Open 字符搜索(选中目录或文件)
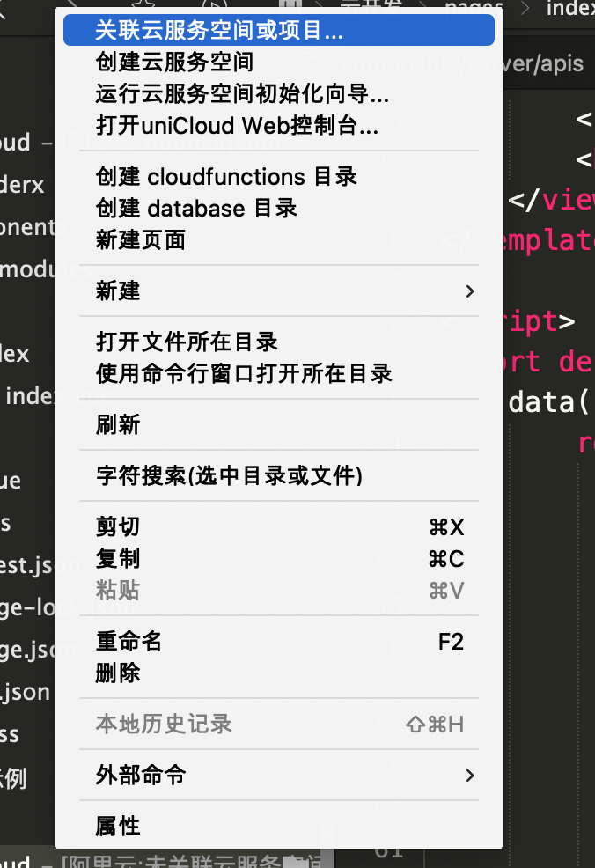595x868 pixels. (279, 475)
